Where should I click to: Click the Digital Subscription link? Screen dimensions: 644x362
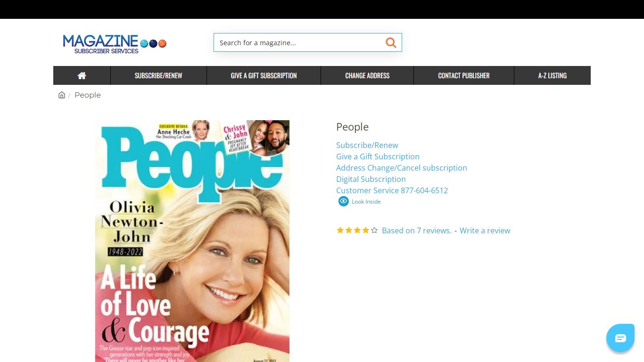click(x=371, y=179)
